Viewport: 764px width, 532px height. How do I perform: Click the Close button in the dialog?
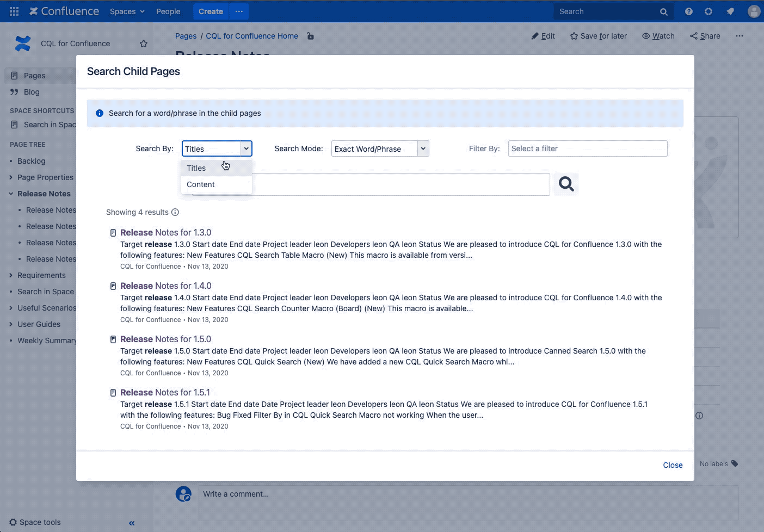673,465
